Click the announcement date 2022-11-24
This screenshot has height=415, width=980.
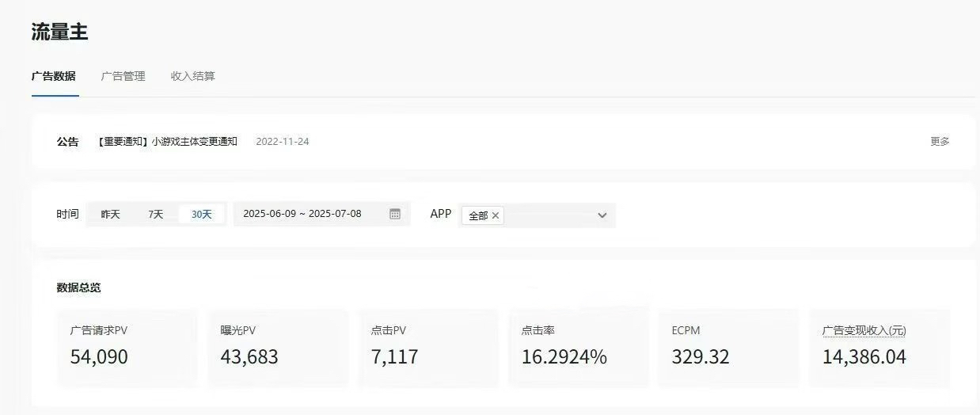[283, 142]
